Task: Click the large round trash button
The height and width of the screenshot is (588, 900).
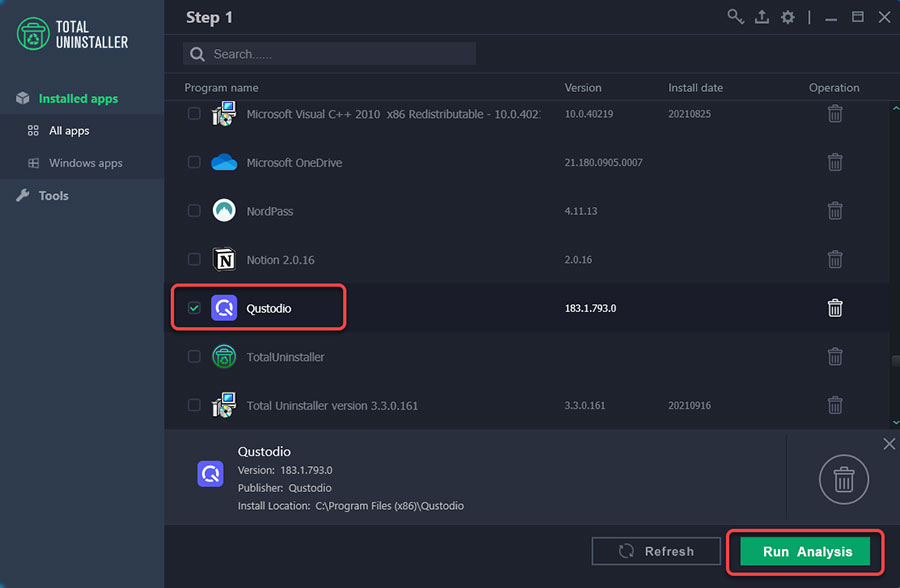Action: [x=843, y=479]
